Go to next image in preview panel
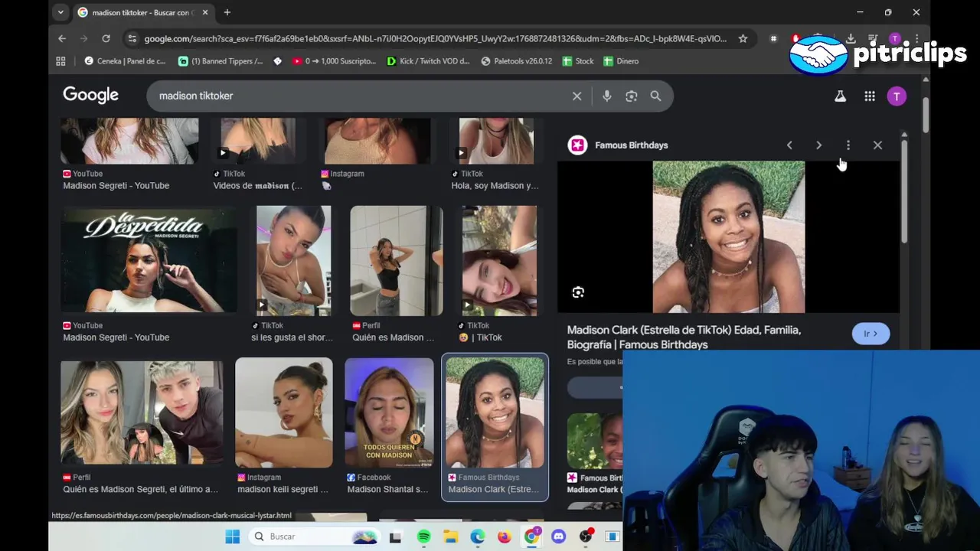Screen dimensions: 980x551 (x=818, y=145)
